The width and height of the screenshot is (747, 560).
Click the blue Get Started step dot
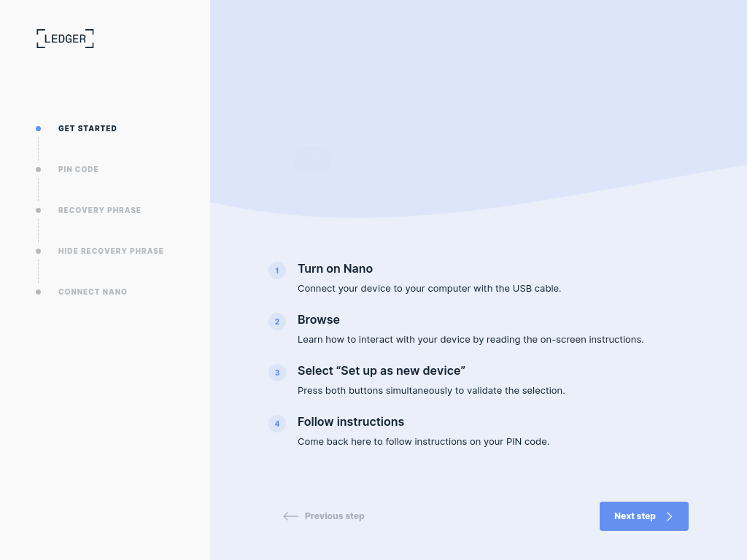pos(39,128)
